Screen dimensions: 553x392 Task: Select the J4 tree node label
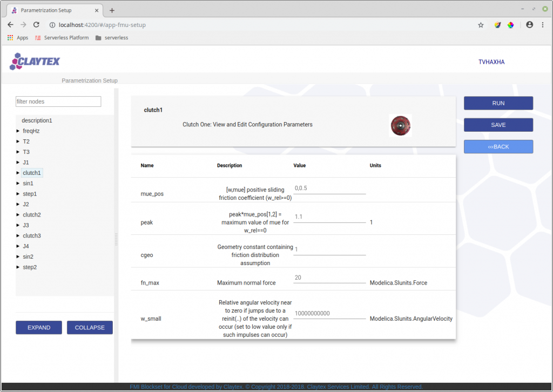point(26,246)
